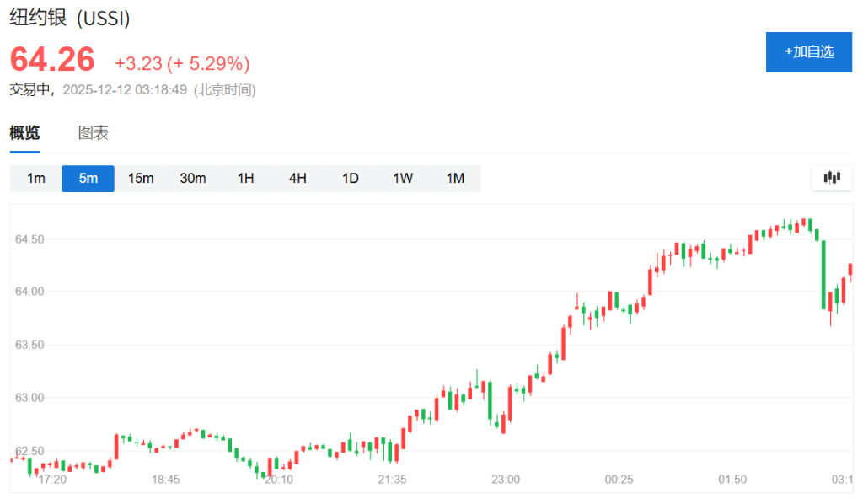Click the 23:00 time axis label
This screenshot has width=863, height=504.
505,479
